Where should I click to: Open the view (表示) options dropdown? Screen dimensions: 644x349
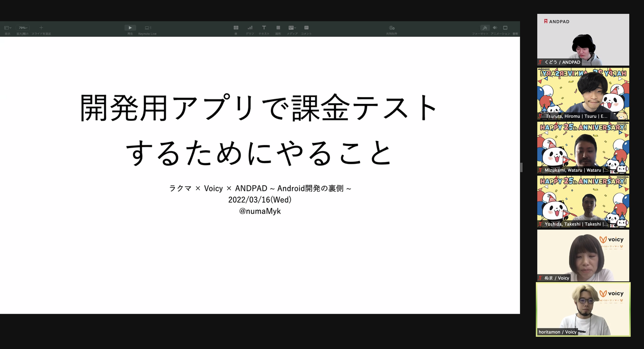point(8,28)
